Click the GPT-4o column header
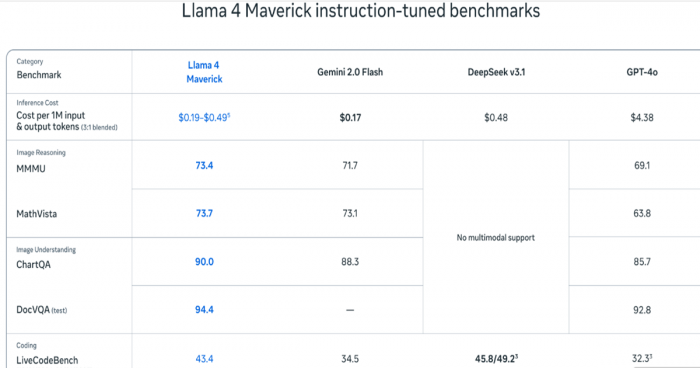 tap(642, 72)
